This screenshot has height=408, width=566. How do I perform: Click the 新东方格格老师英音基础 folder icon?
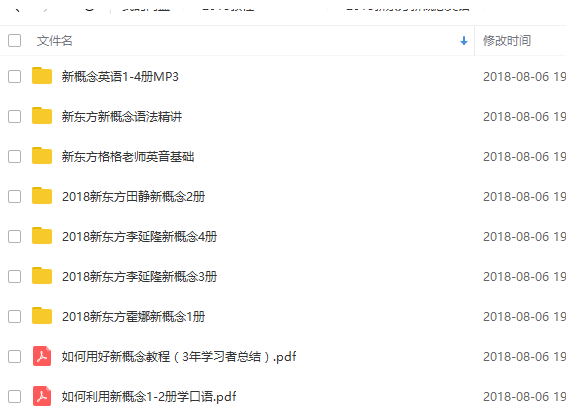coord(42,156)
